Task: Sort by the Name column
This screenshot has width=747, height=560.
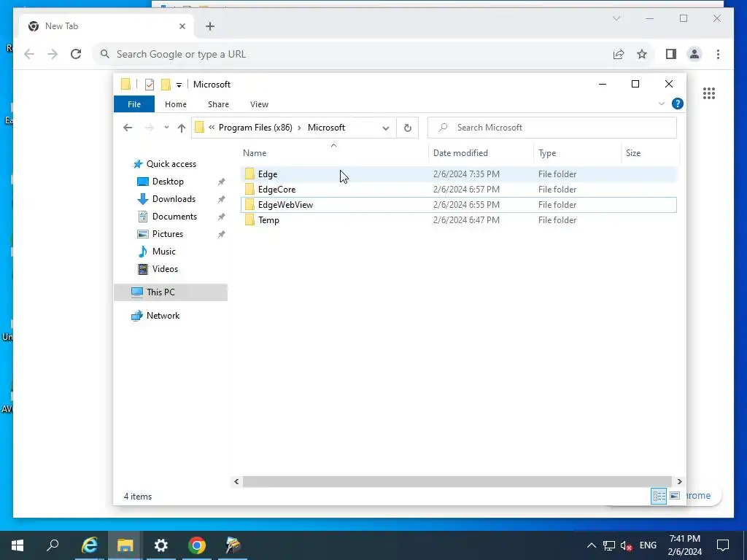Action: tap(255, 153)
